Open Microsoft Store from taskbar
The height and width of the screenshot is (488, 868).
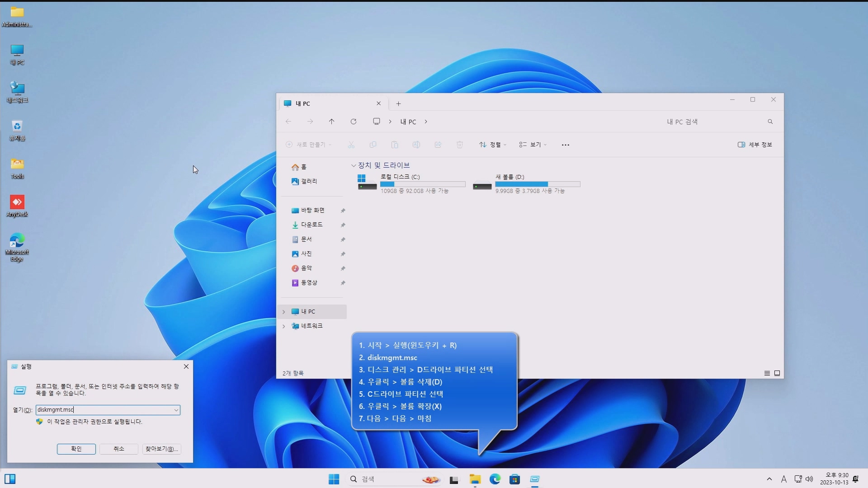[x=515, y=479]
